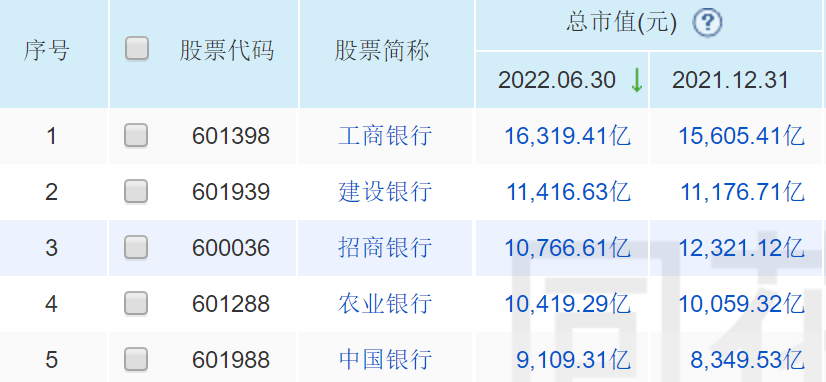Viewport: 826px width, 382px height.
Task: Toggle the select-all checkbox in header
Action: click(137, 49)
